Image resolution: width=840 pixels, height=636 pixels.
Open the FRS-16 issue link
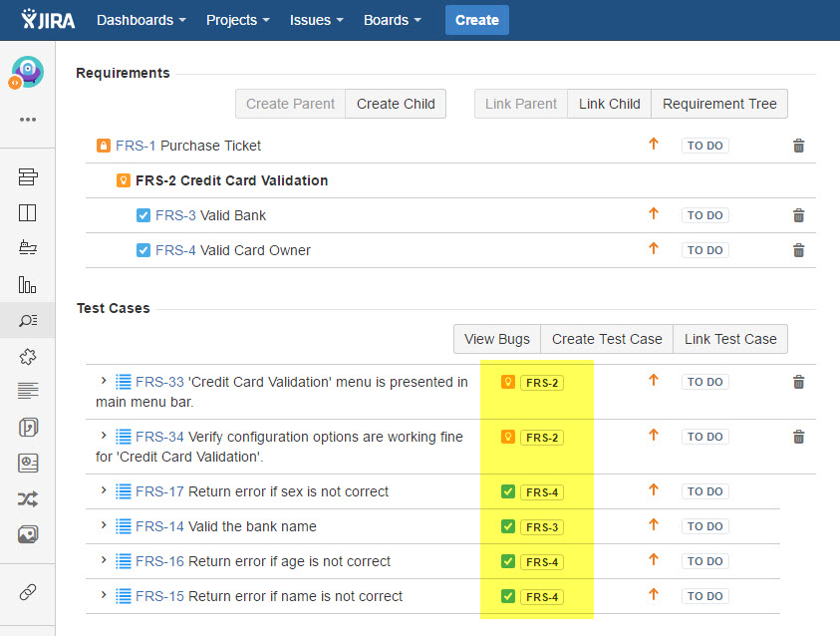[159, 561]
